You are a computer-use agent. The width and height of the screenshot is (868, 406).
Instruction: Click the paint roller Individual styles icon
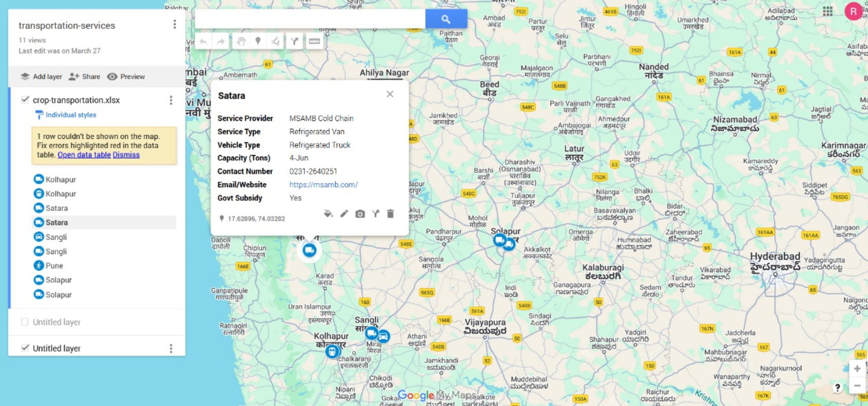point(39,115)
